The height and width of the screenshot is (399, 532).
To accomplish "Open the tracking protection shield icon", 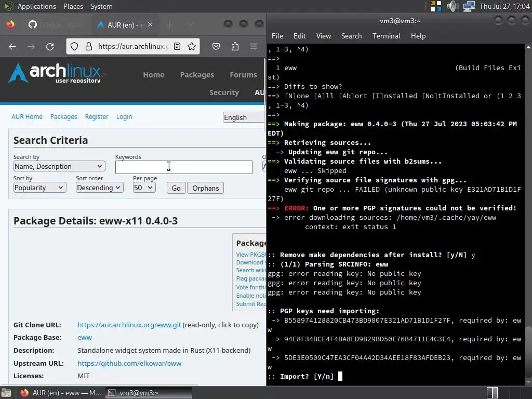I will 74,46.
